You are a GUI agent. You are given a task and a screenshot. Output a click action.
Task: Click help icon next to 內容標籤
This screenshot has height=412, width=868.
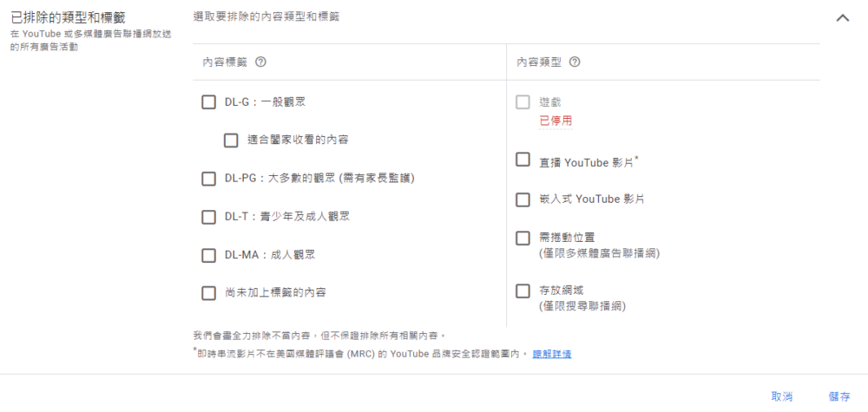[x=260, y=62]
